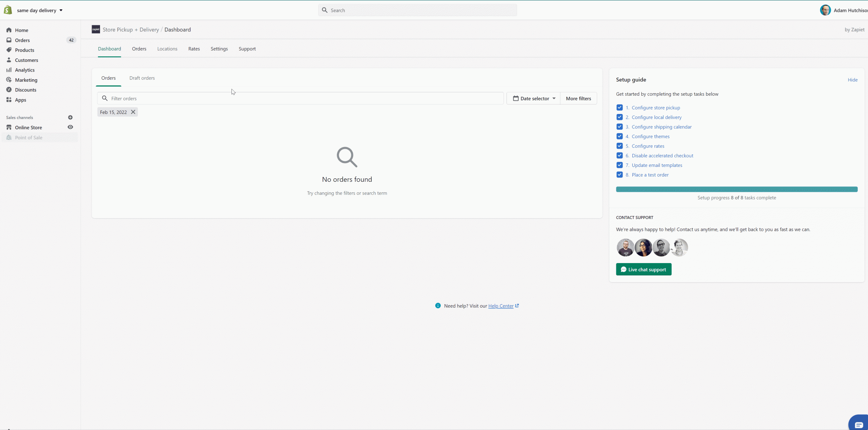Image resolution: width=868 pixels, height=430 pixels.
Task: Open the Configure store pickup link
Action: (656, 108)
